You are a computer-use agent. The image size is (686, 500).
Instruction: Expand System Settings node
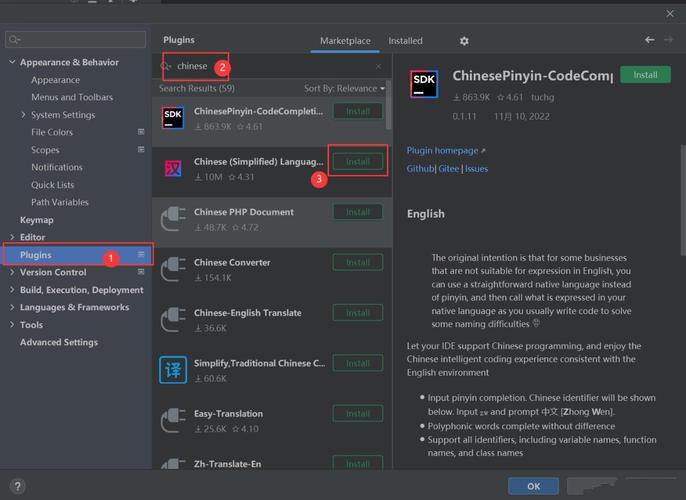[x=23, y=115]
